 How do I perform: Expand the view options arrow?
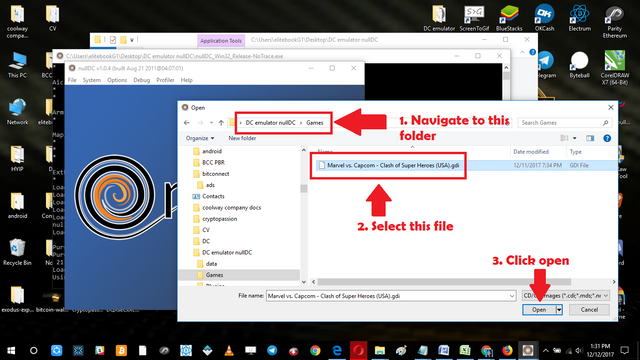(x=574, y=138)
